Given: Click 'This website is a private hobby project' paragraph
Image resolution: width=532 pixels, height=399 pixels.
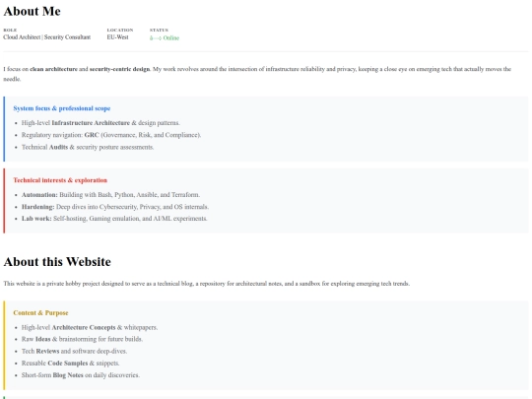Looking at the screenshot, I should tap(207, 284).
